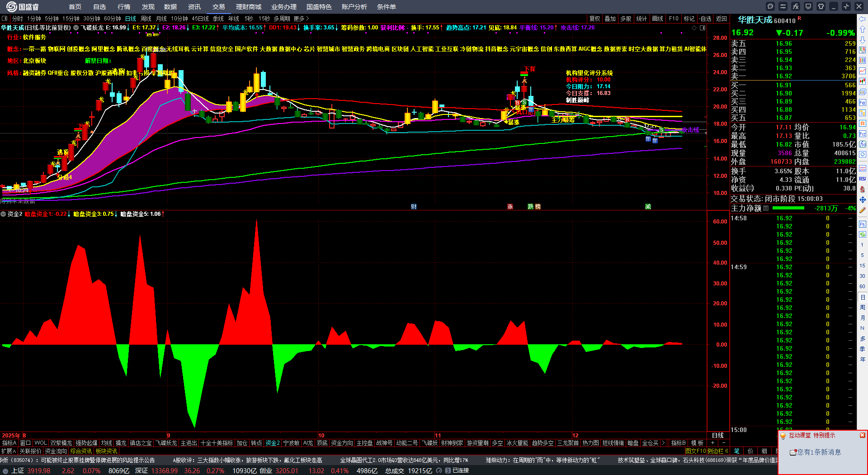Click the F12 sidebar icon
Viewport: 868px width, 475px height.
point(863,134)
